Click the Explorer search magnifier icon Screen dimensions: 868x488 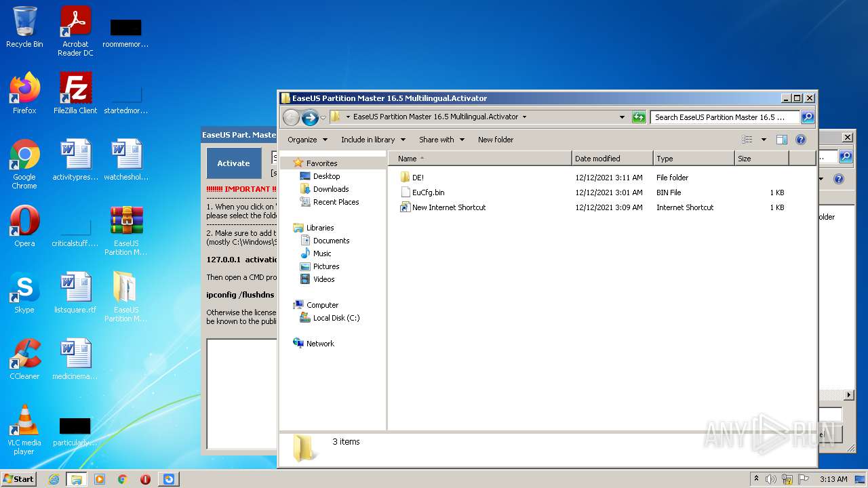[807, 117]
